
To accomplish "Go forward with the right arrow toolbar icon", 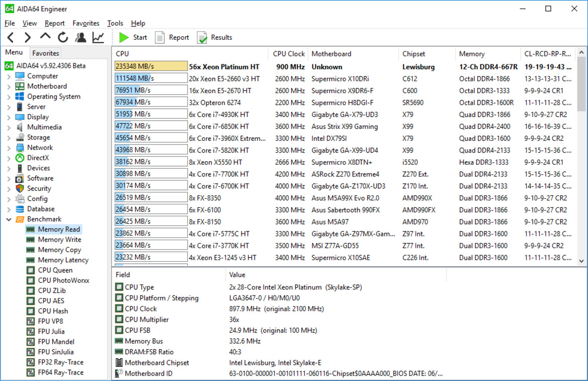I will coord(27,37).
